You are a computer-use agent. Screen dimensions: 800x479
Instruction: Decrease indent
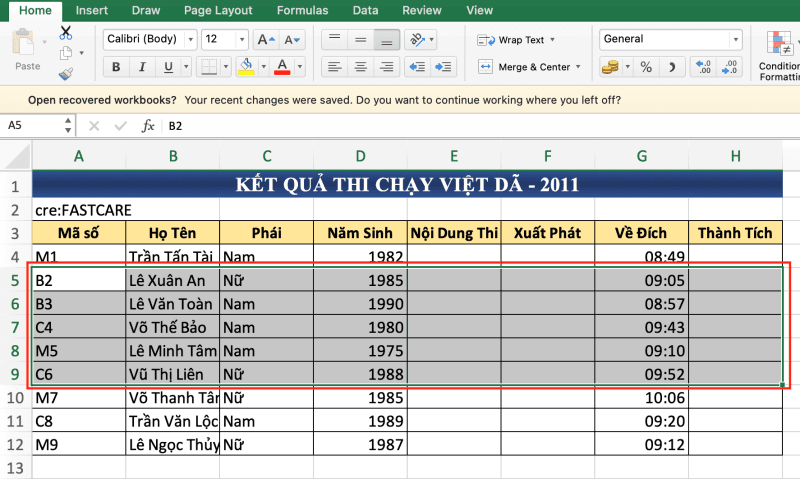point(417,67)
